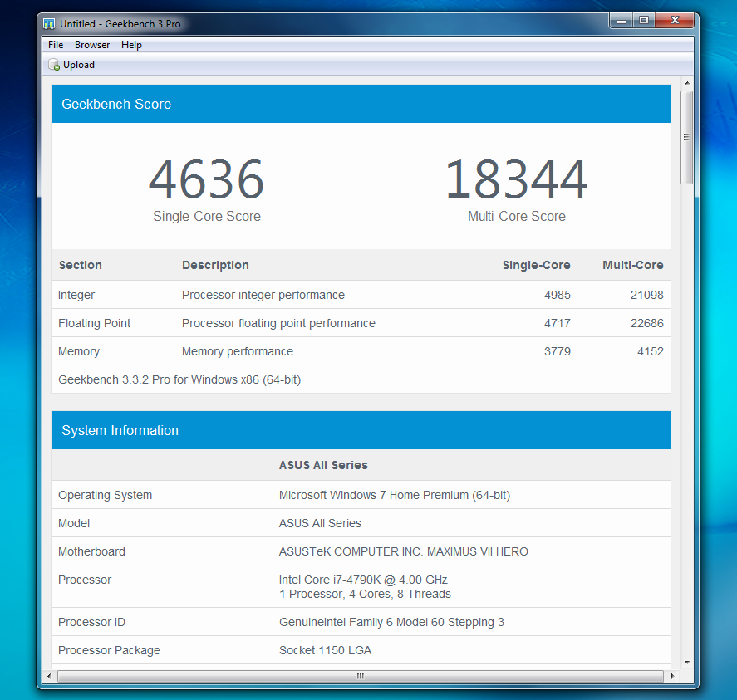Image resolution: width=737 pixels, height=700 pixels.
Task: Open the Help menu
Action: [131, 45]
